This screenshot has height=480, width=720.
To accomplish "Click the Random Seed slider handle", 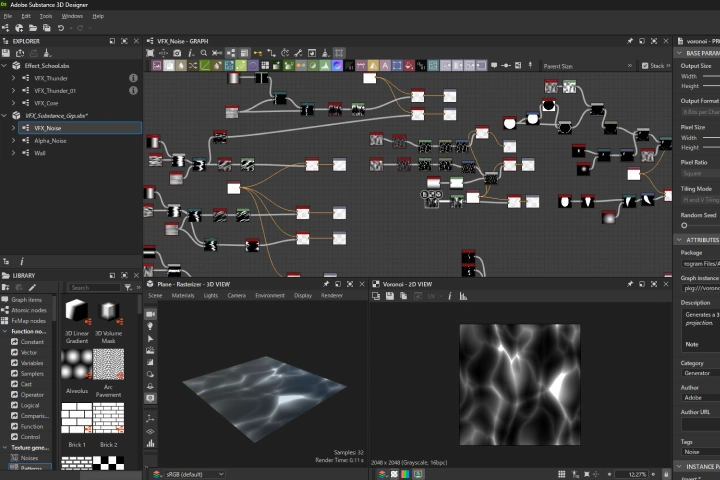I will [684, 226].
